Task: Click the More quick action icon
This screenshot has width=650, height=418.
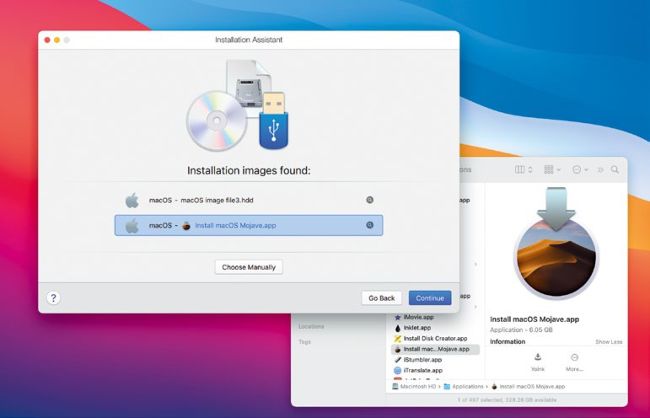Action: click(574, 357)
